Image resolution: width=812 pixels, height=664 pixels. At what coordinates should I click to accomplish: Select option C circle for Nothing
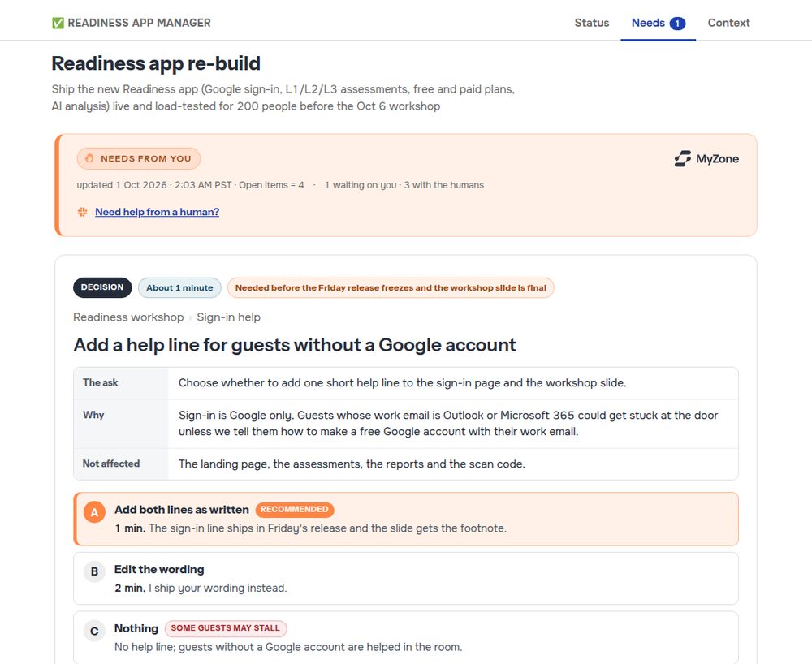tap(94, 631)
